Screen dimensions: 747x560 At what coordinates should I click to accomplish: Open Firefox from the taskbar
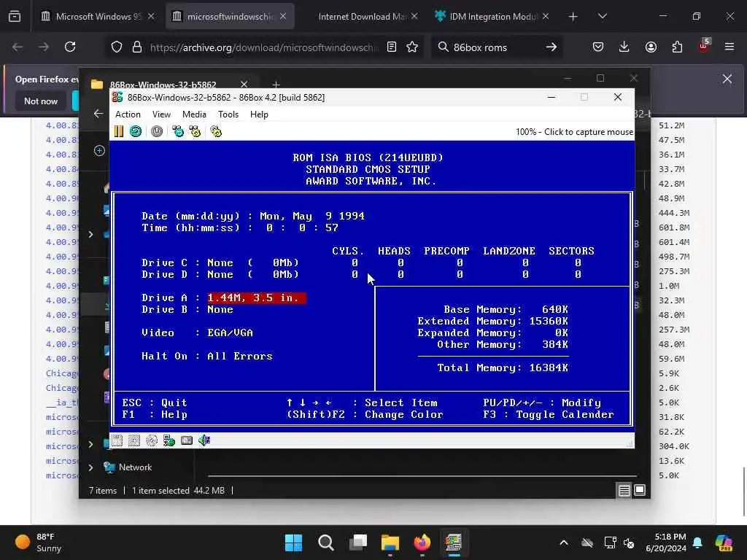click(x=422, y=542)
